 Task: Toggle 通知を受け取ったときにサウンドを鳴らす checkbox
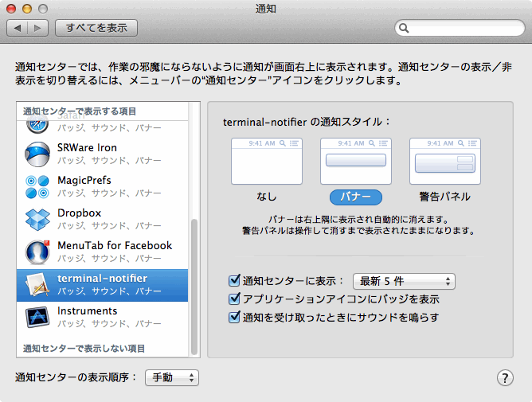click(234, 317)
